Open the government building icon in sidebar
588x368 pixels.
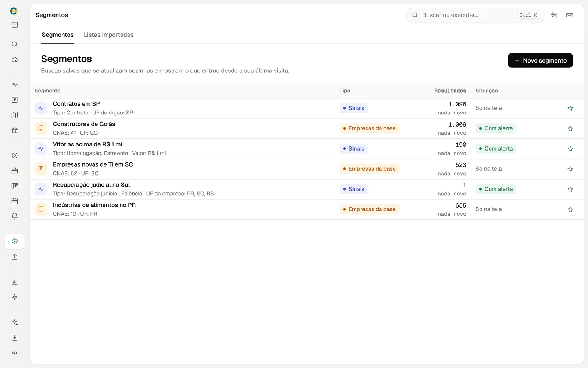coord(15,130)
